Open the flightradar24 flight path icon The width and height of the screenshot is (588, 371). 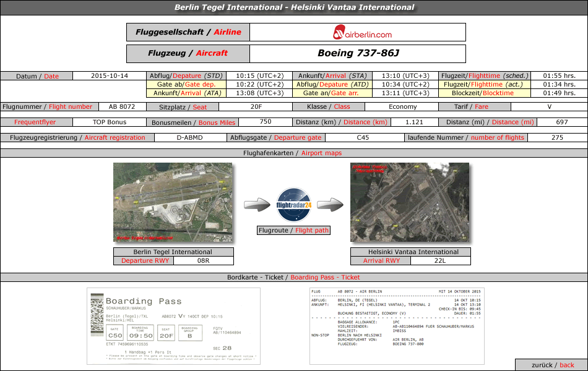(x=294, y=205)
